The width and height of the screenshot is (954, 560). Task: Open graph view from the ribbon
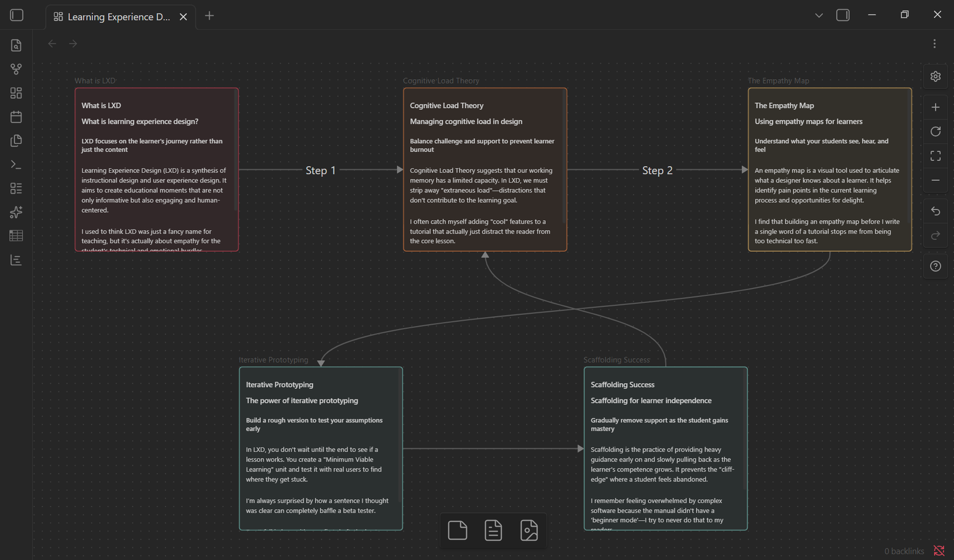(x=16, y=69)
